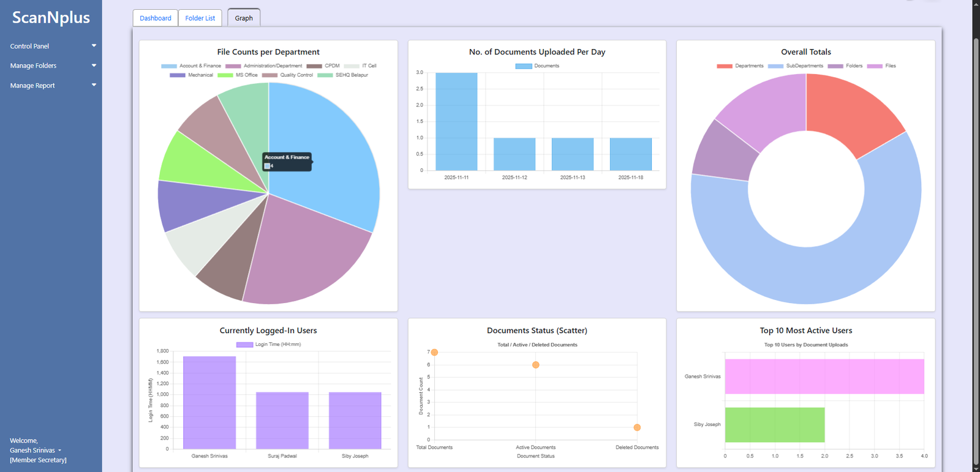The image size is (980, 472).
Task: Click the 2025-11-12 documents bar
Action: click(514, 154)
